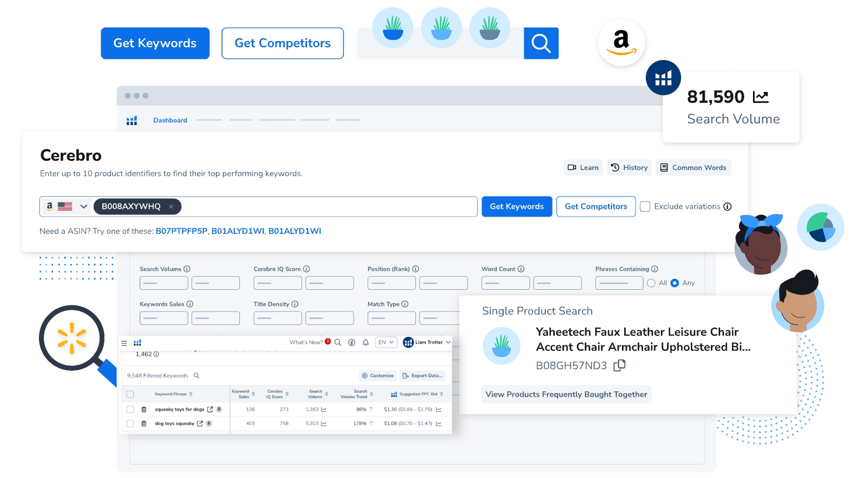Viewport: 868px width, 478px height.
Task: Go to the Dashboard tab
Action: point(170,120)
